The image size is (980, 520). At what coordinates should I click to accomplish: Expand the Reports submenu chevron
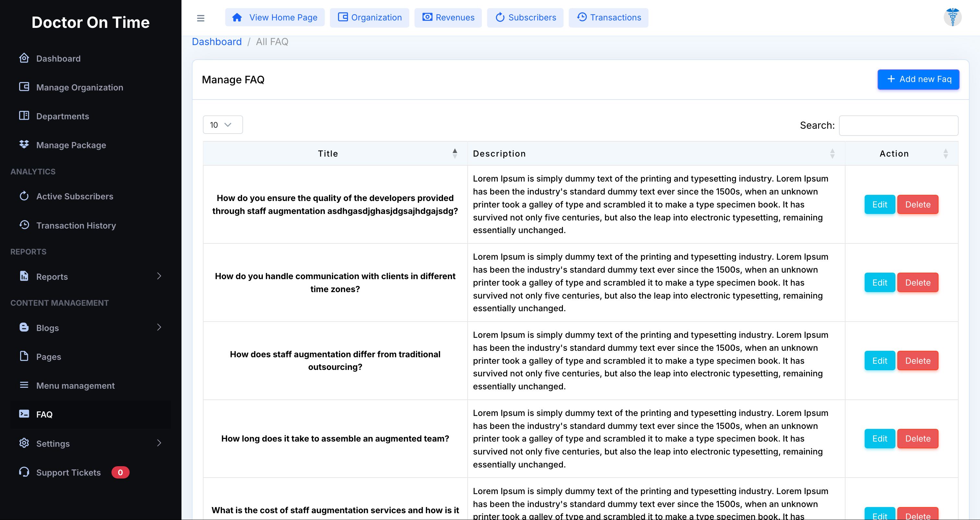[x=159, y=276]
